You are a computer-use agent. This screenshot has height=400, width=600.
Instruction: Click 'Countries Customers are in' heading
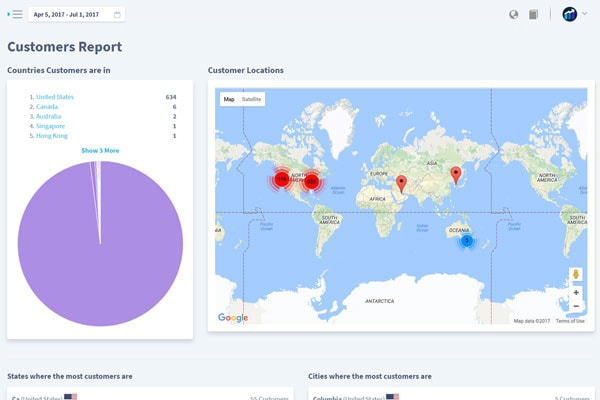(59, 70)
